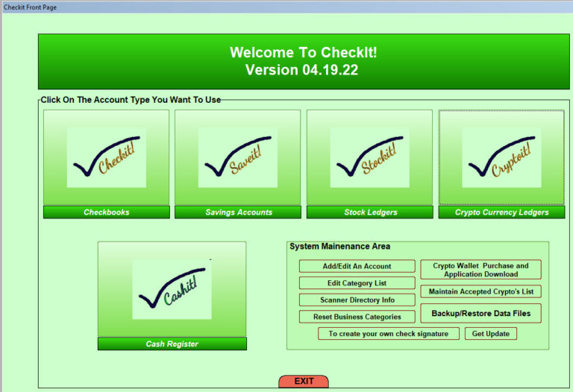Open the Cashit! checkmark logo tile
The height and width of the screenshot is (392, 573).
click(172, 289)
